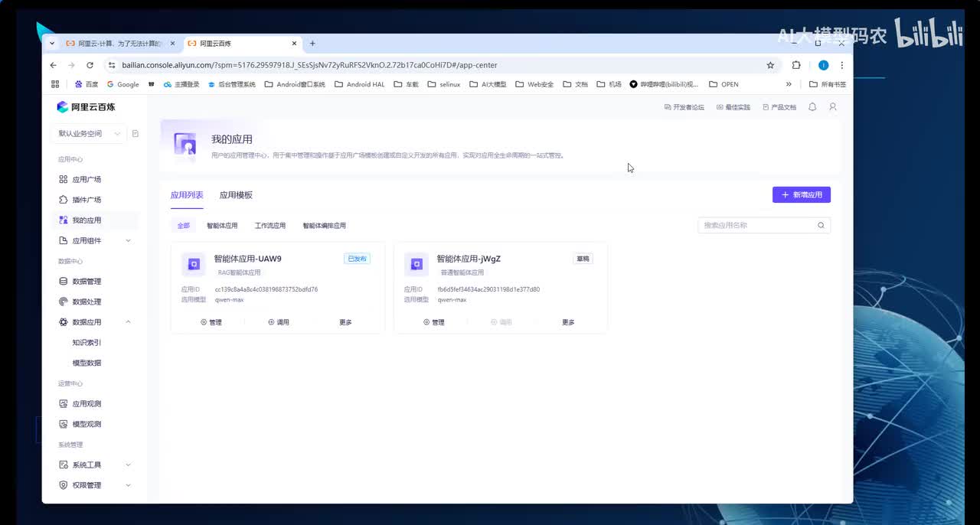Viewport: 980px width, 525px height.
Task: Open 更多 on the 智能体应用-UAW9 card
Action: coord(345,322)
